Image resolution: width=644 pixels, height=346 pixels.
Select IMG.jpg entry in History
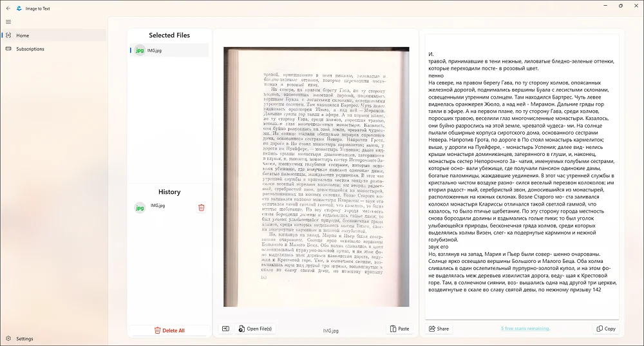coord(169,207)
